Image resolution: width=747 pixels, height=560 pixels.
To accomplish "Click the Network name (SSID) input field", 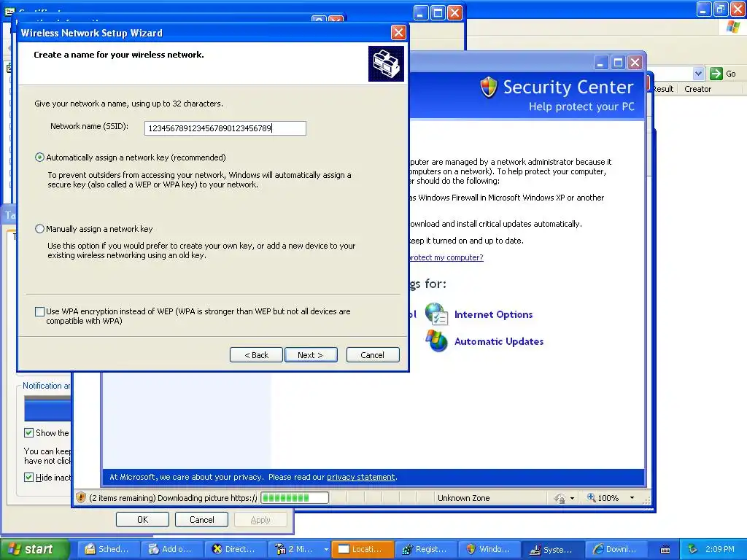I will point(225,128).
